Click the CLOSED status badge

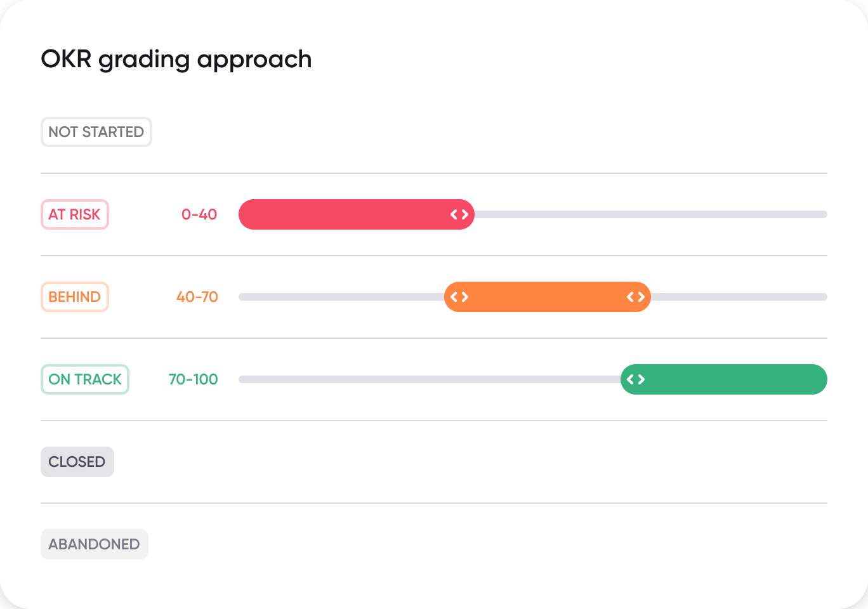tap(77, 462)
